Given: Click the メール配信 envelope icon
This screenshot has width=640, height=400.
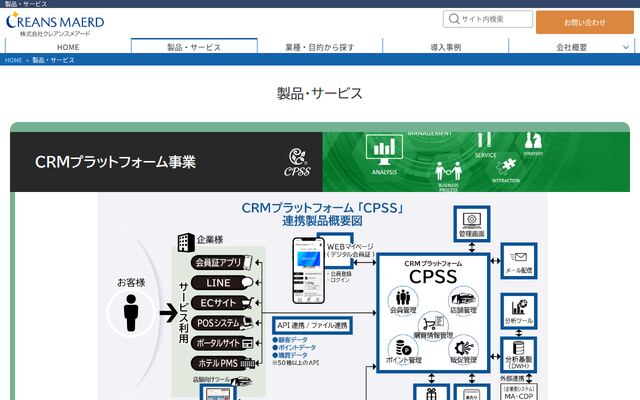Looking at the screenshot, I should tap(518, 257).
